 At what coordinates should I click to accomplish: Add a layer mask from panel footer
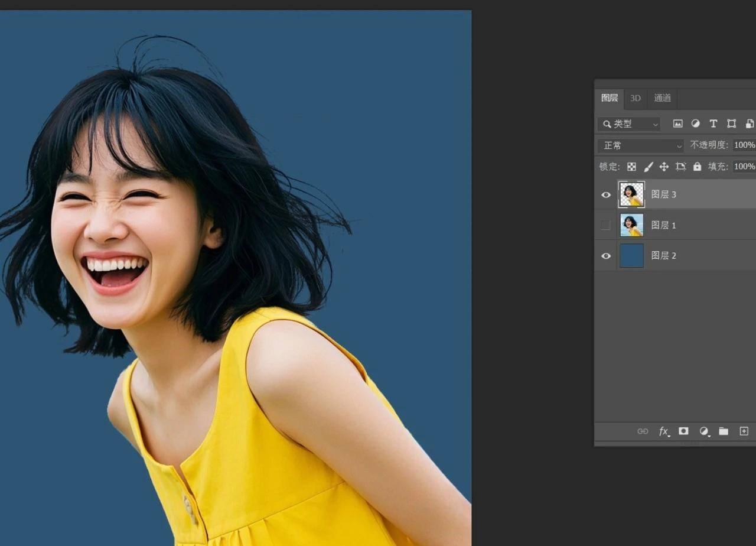pos(683,431)
